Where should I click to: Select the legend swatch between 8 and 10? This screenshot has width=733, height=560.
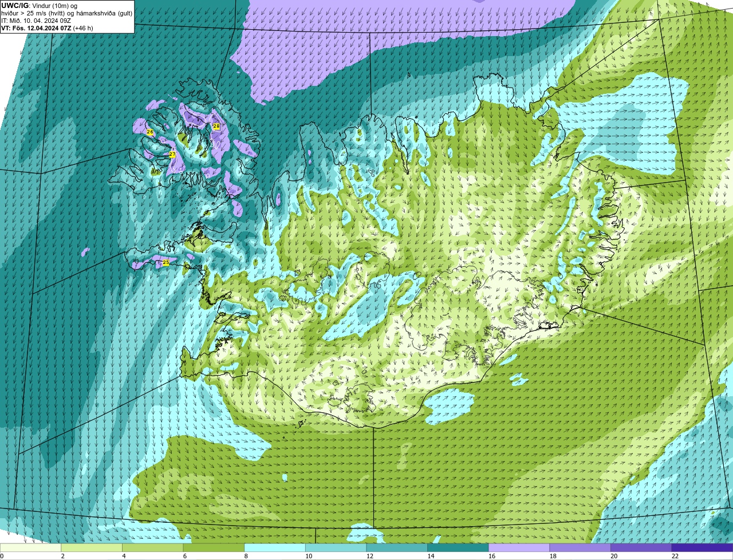[275, 547]
